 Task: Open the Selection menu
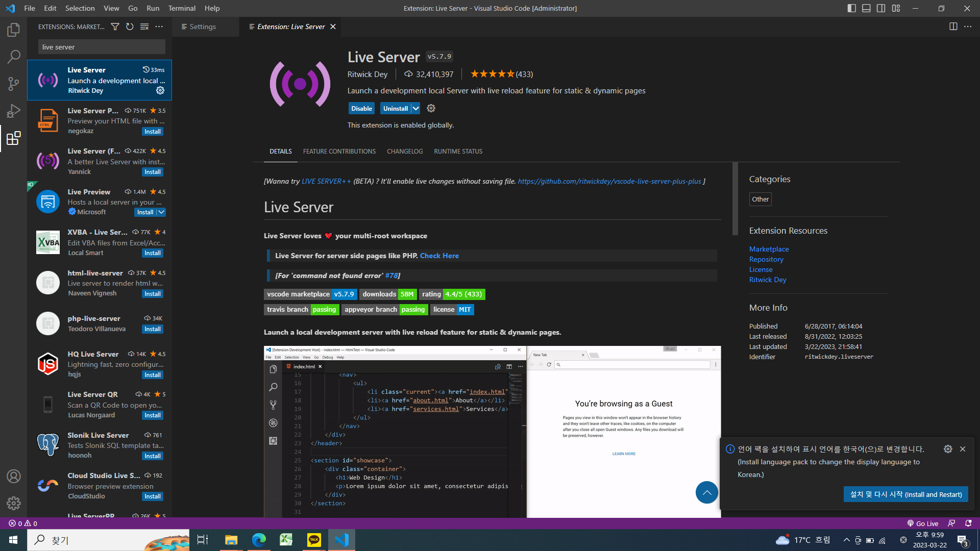pos(80,8)
